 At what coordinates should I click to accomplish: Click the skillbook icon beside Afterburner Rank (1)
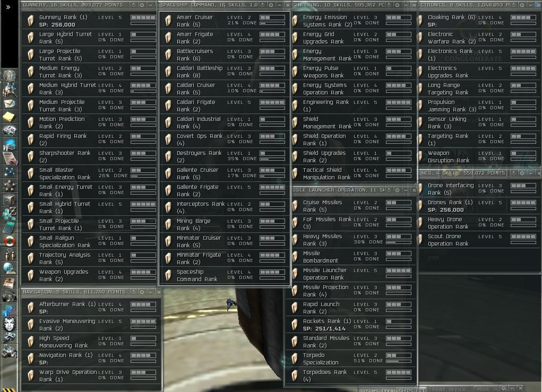point(30,308)
